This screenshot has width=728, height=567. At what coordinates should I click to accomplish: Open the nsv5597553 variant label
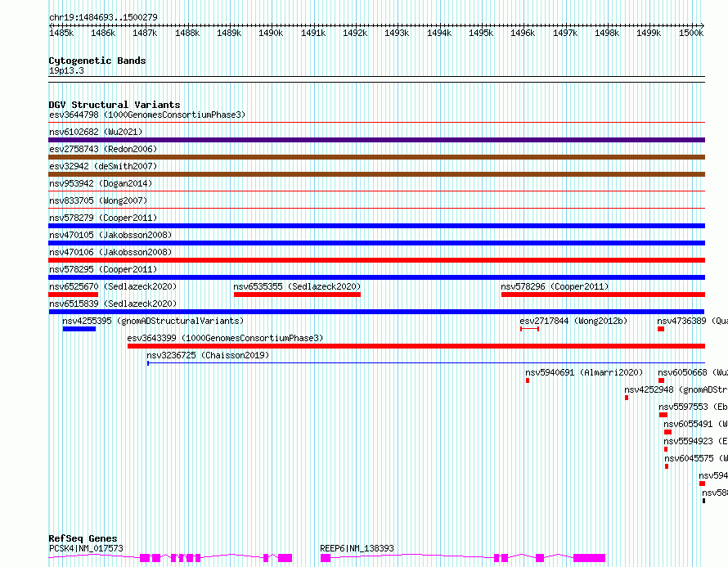click(693, 407)
